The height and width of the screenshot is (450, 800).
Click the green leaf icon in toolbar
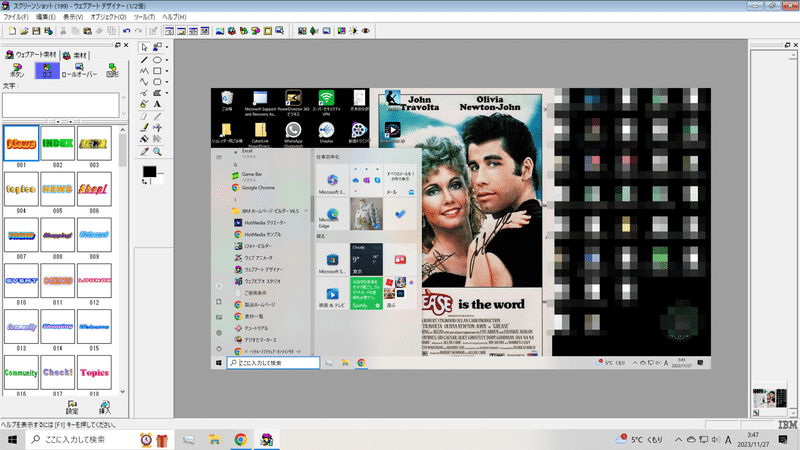point(314,31)
